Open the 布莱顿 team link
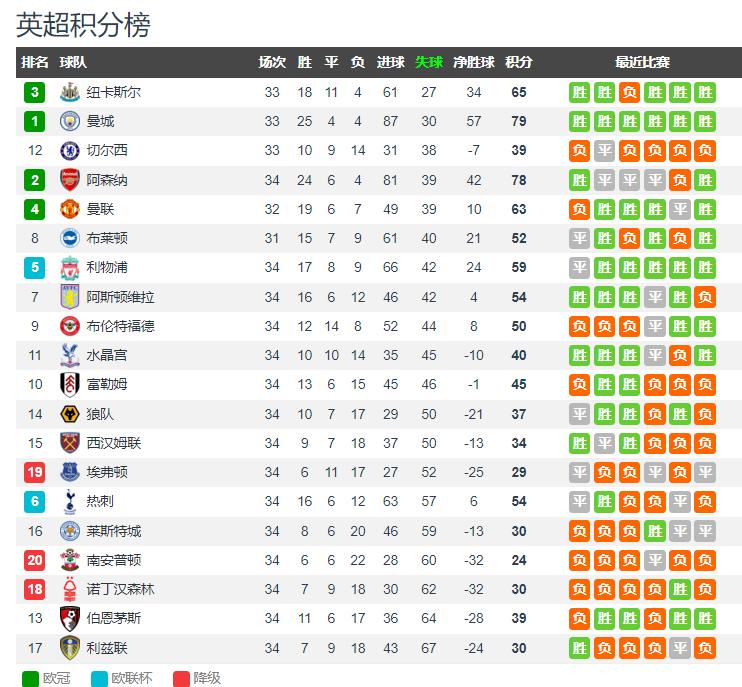 tap(107, 238)
